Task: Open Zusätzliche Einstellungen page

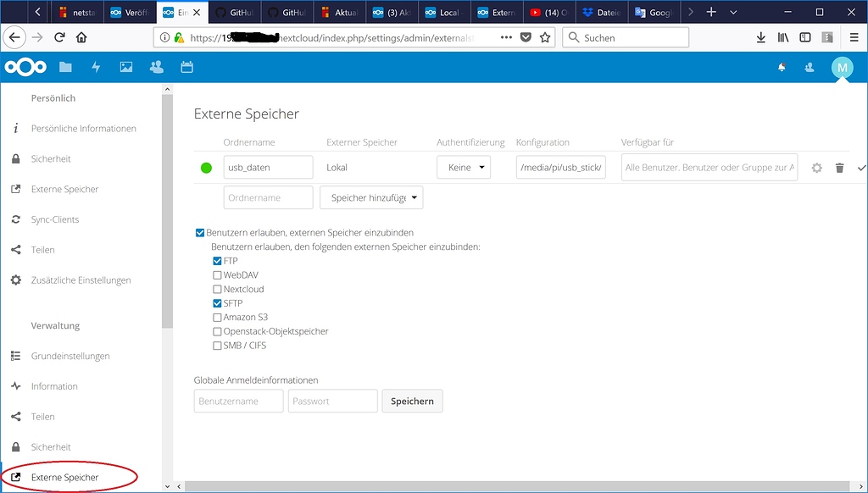Action: point(81,280)
